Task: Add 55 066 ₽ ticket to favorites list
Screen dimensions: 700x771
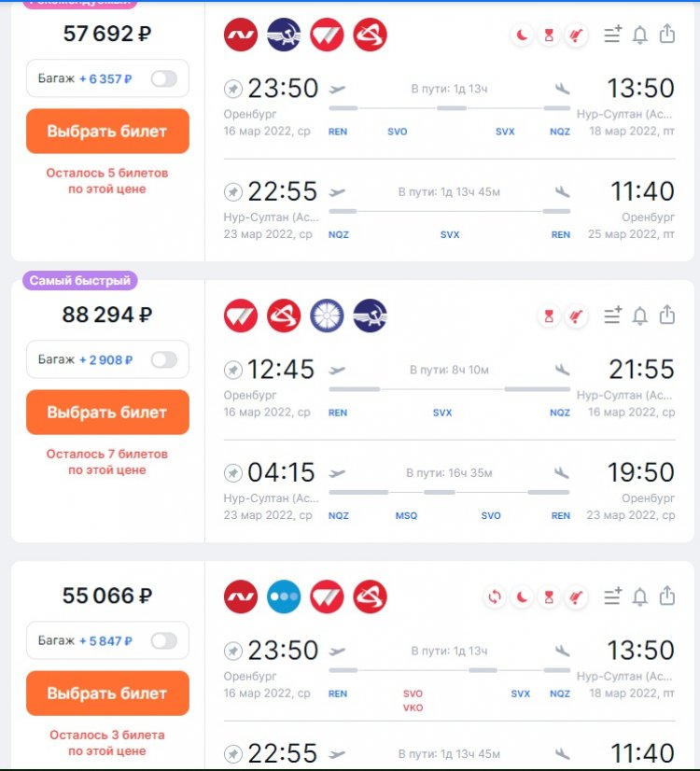Action: coord(612,596)
